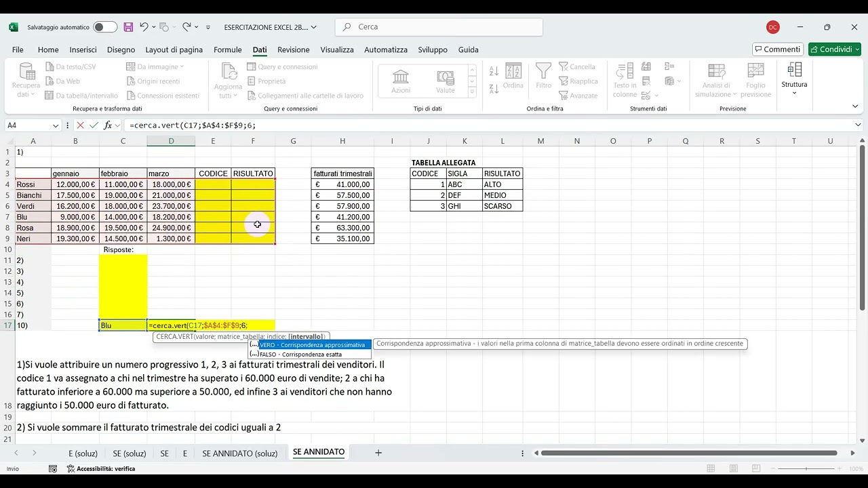Open Analisi di simulazione dropdown

click(x=716, y=80)
